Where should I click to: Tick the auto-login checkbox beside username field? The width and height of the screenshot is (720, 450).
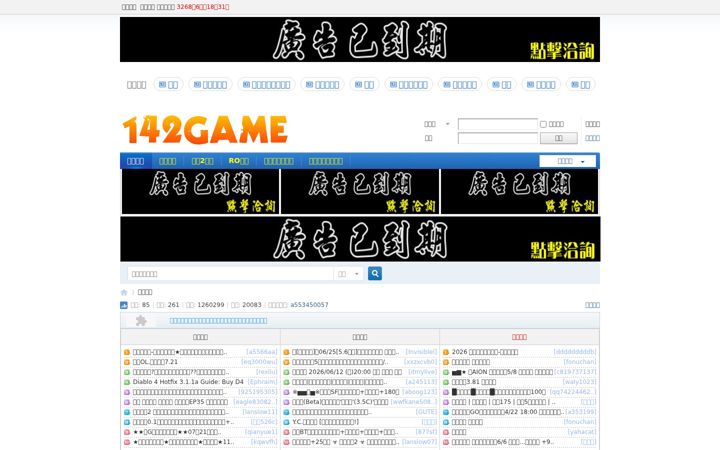coord(543,124)
